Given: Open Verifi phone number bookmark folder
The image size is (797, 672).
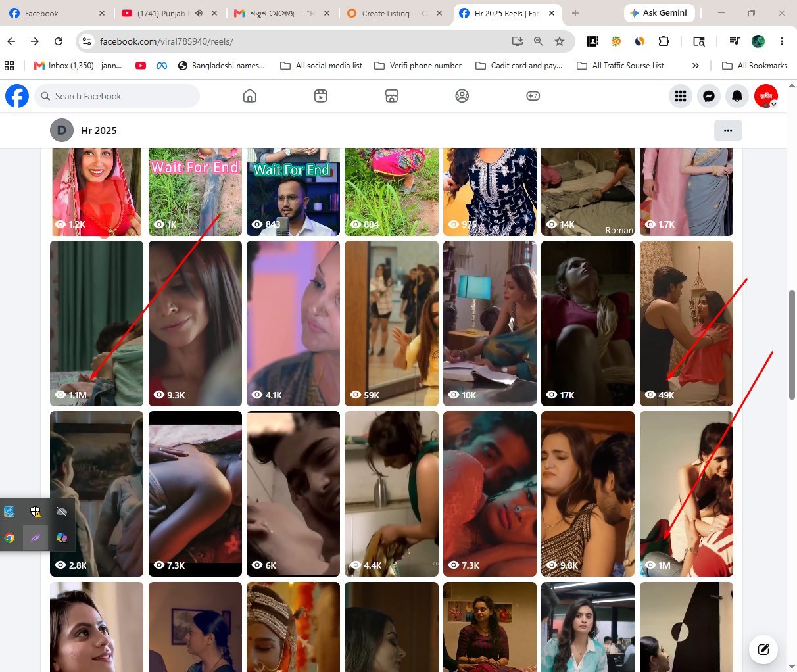Looking at the screenshot, I should (x=418, y=66).
